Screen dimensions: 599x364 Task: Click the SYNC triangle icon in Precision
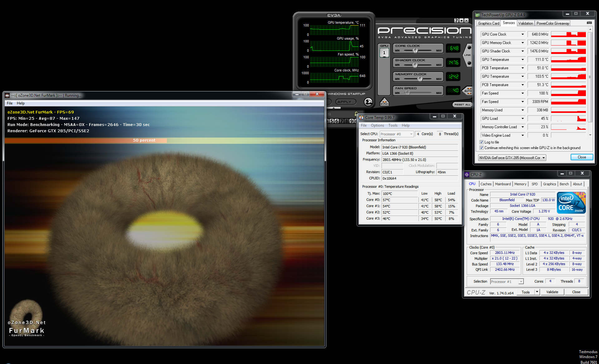(x=384, y=102)
